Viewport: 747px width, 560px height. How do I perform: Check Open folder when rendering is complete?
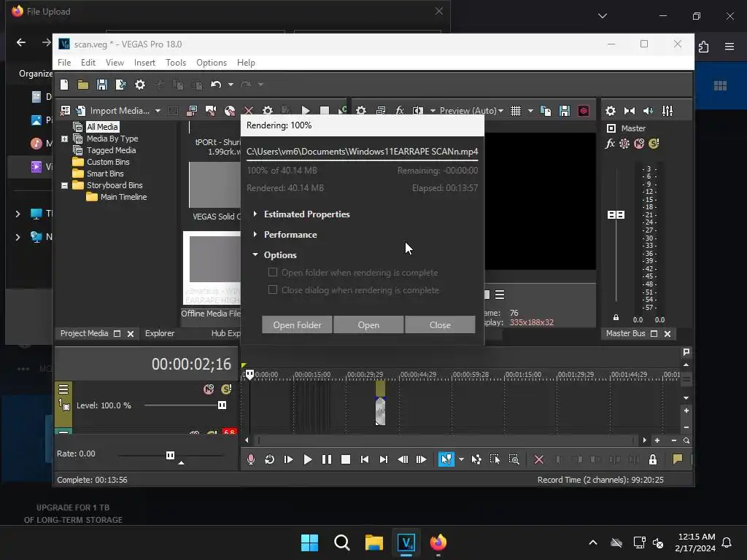[273, 273]
